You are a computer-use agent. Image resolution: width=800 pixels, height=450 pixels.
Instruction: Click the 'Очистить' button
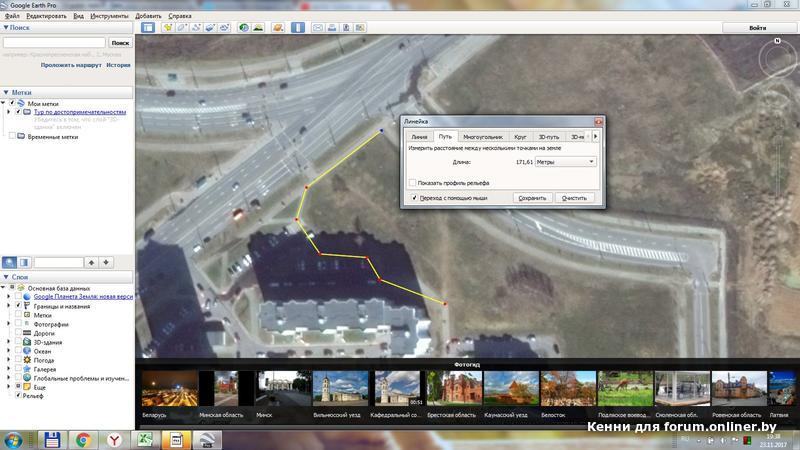pyautogui.click(x=574, y=198)
